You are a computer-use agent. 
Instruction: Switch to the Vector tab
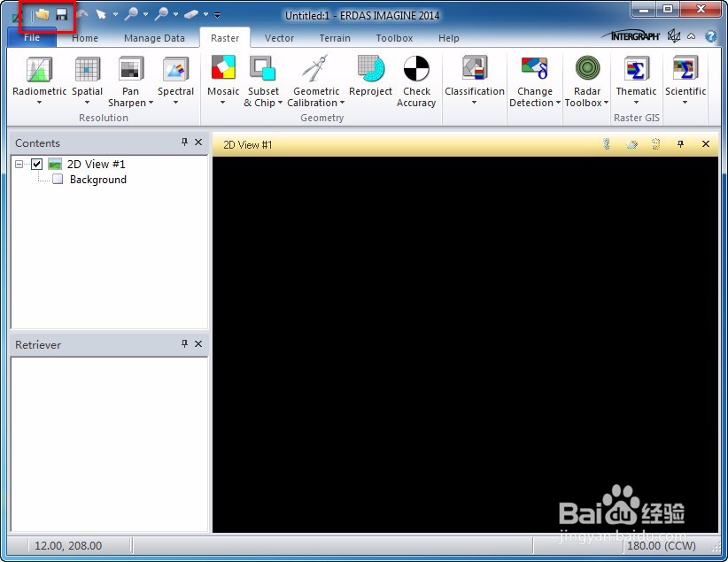coord(279,38)
